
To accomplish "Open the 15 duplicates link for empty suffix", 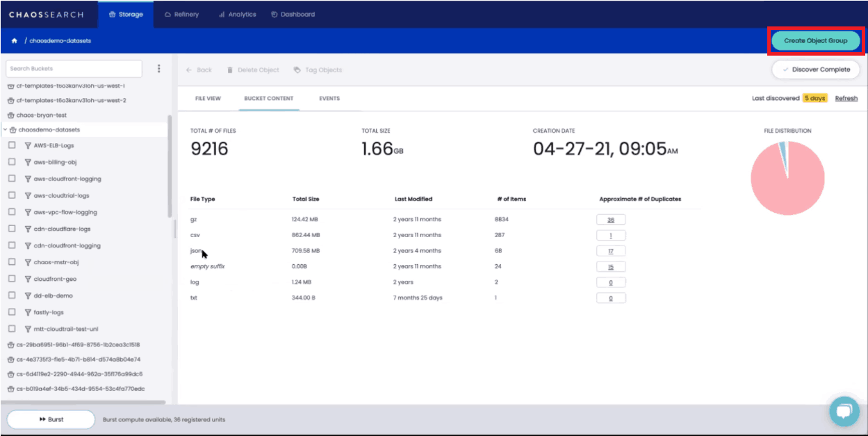I will tap(611, 266).
